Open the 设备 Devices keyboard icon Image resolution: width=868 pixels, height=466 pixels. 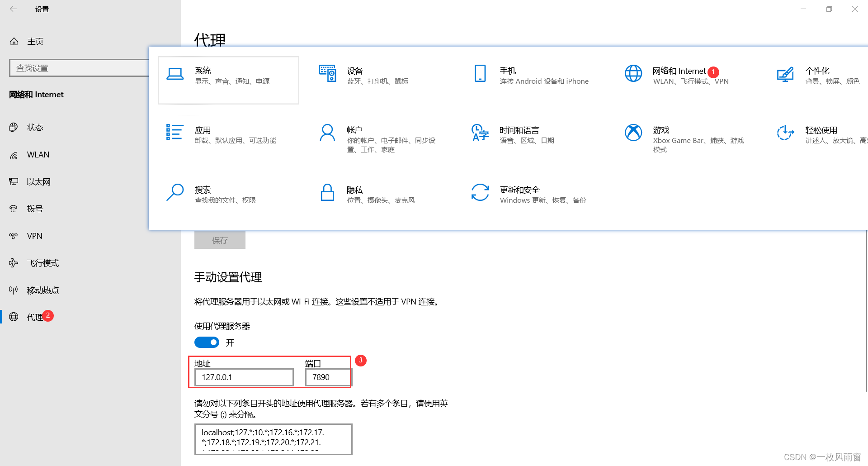(x=327, y=73)
